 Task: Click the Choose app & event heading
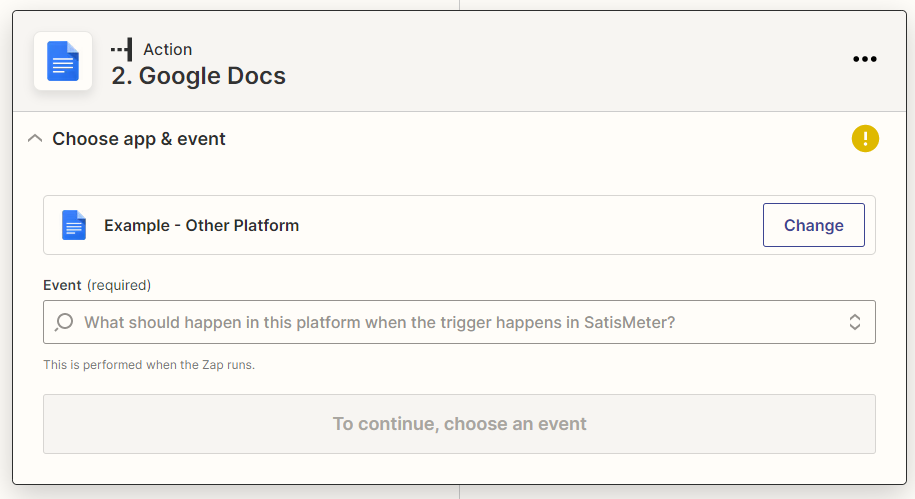coord(139,139)
